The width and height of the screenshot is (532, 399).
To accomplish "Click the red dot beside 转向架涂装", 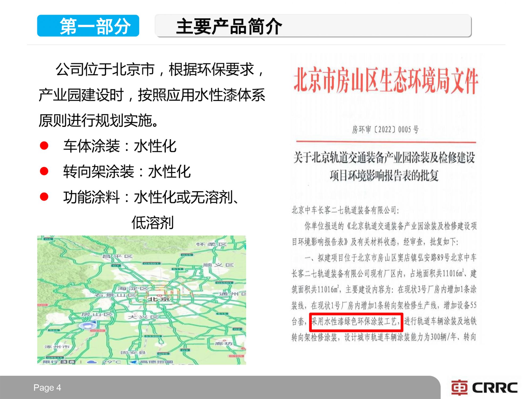I will tap(44, 171).
